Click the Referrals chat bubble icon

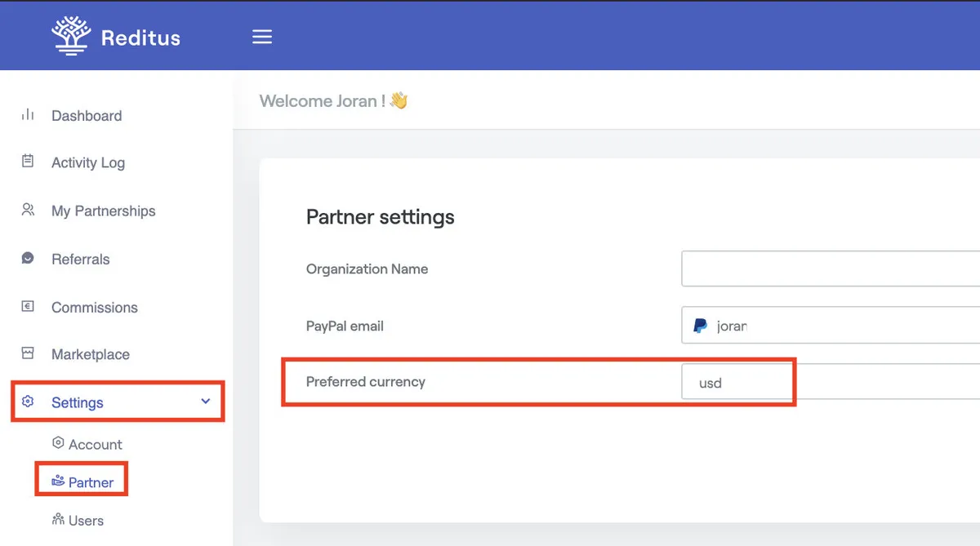click(28, 259)
